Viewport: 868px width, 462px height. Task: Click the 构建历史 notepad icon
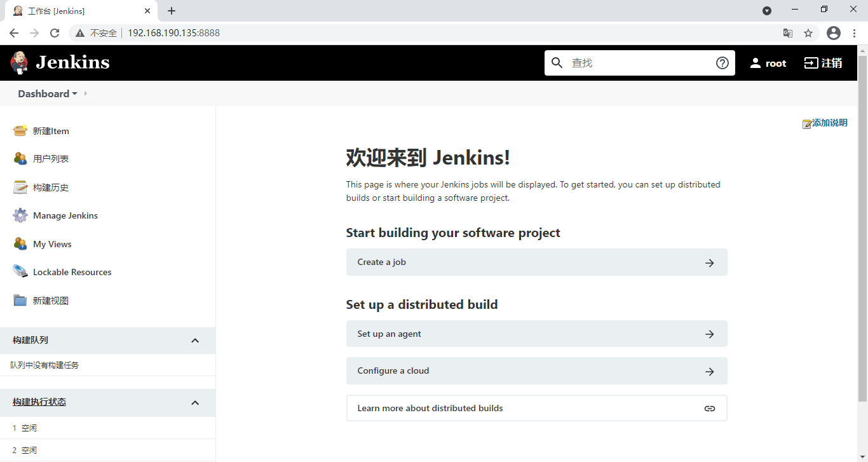[20, 187]
